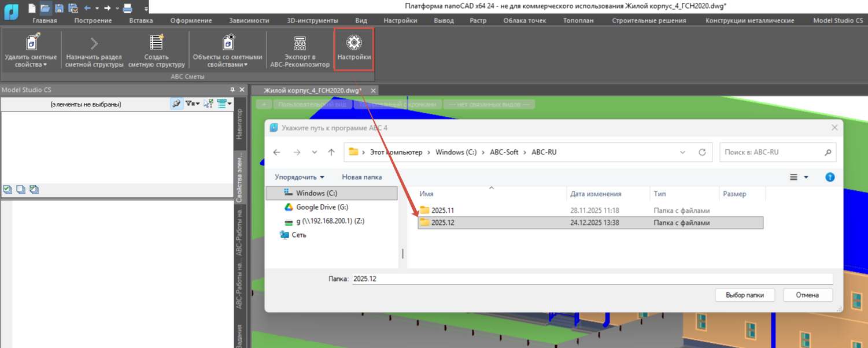Viewport: 868px width, 348px height.
Task: Open a file using the folder icon
Action: pos(45,8)
